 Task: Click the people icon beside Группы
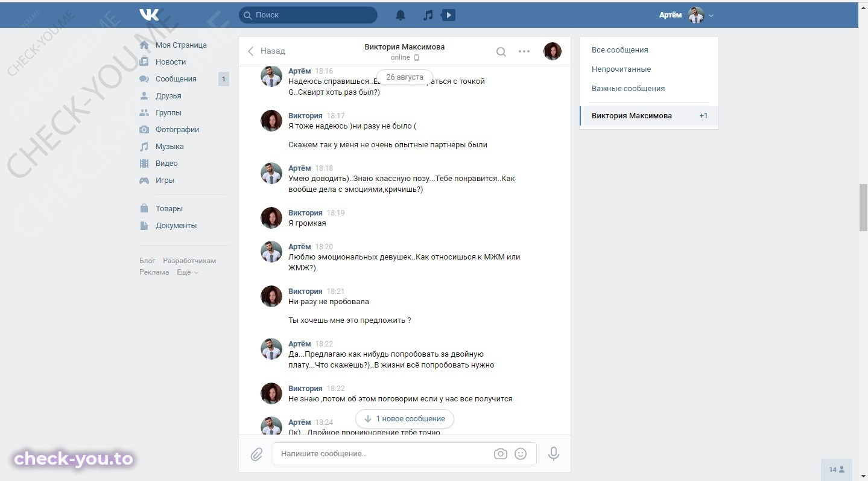[144, 113]
